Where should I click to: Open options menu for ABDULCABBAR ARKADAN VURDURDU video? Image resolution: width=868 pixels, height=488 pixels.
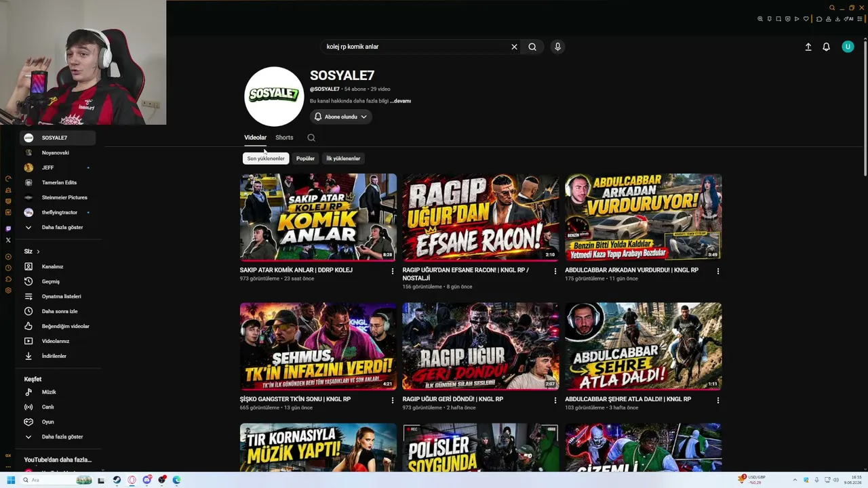click(x=717, y=271)
